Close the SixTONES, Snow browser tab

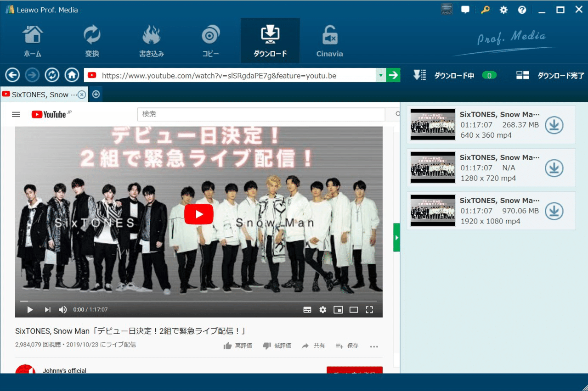[81, 95]
